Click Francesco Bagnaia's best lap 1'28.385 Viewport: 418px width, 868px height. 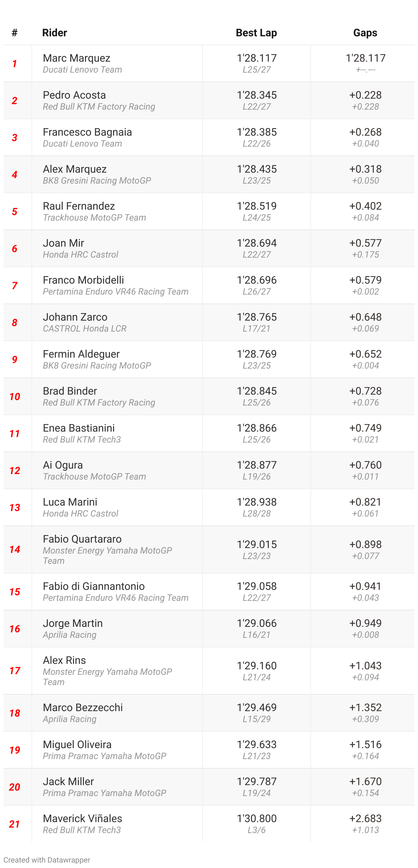(257, 132)
